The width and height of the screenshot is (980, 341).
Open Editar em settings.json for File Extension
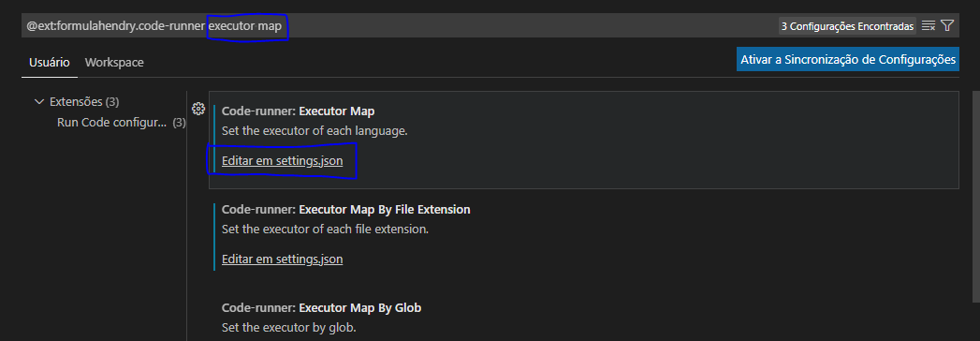tap(282, 259)
